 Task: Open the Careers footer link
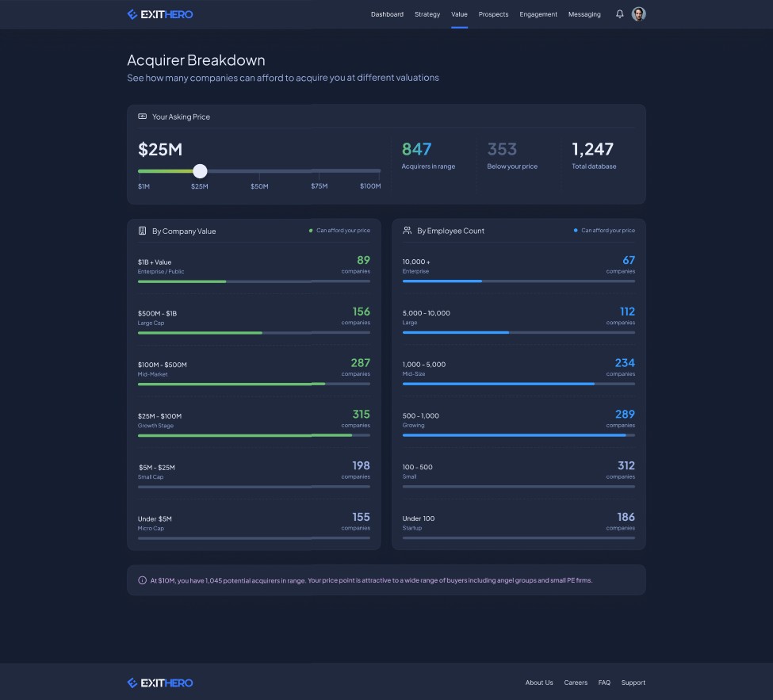click(576, 683)
